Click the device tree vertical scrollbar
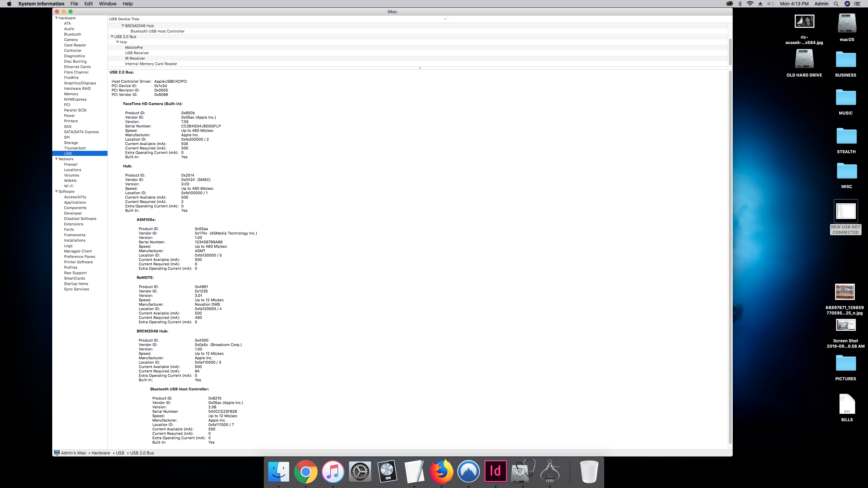 click(730, 52)
